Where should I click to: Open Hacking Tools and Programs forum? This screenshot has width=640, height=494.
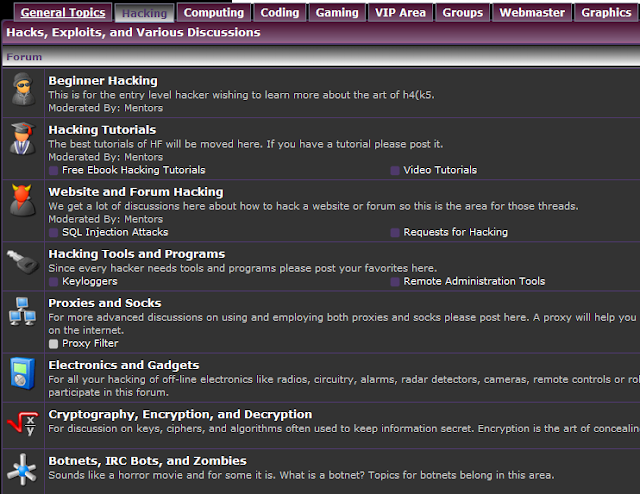[x=137, y=254]
